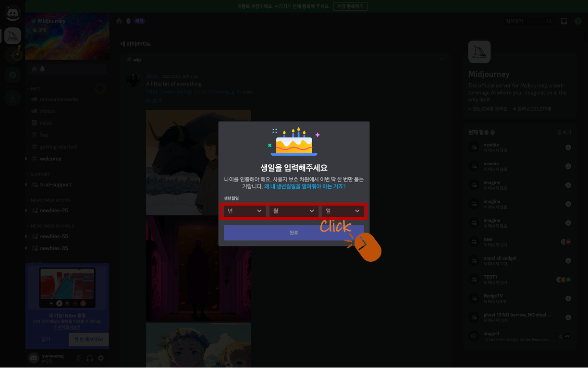Click the 완료 button in the birthday dialog

[x=294, y=233]
